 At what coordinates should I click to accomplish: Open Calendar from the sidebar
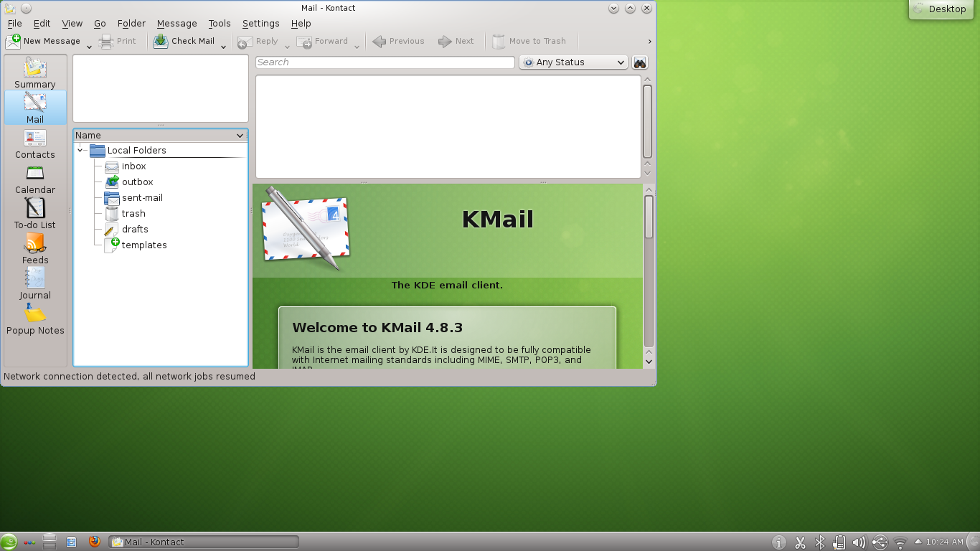pyautogui.click(x=34, y=178)
